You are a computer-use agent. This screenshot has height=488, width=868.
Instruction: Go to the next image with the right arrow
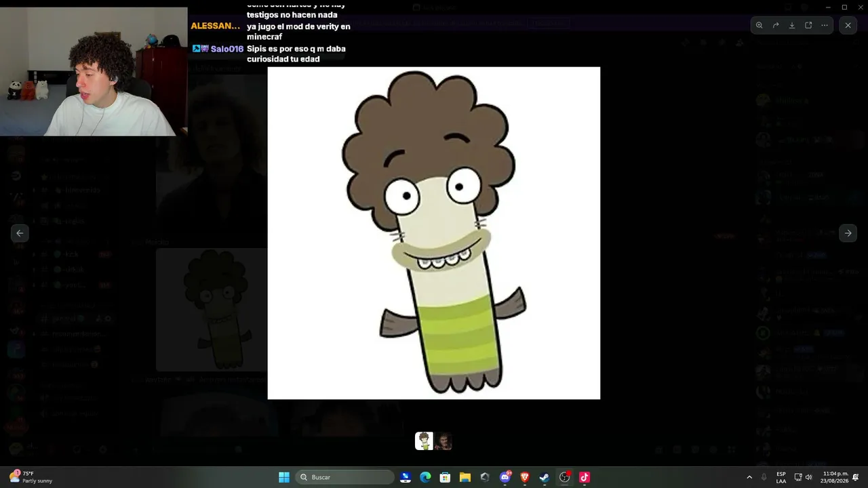[848, 233]
